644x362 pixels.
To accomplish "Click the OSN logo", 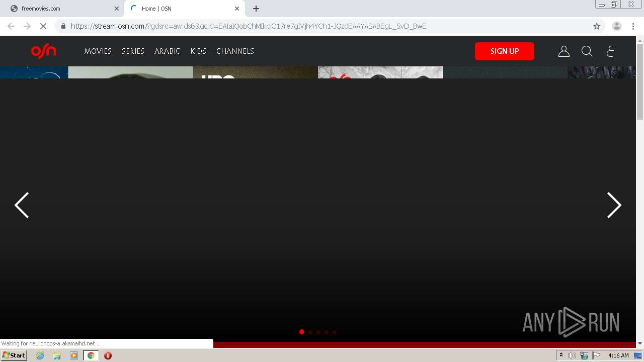I will point(44,51).
